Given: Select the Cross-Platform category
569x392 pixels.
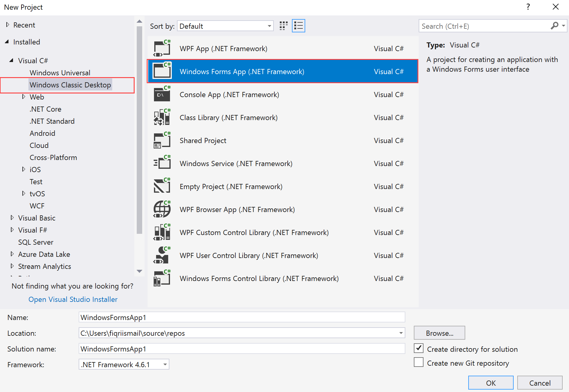Looking at the screenshot, I should click(x=53, y=158).
